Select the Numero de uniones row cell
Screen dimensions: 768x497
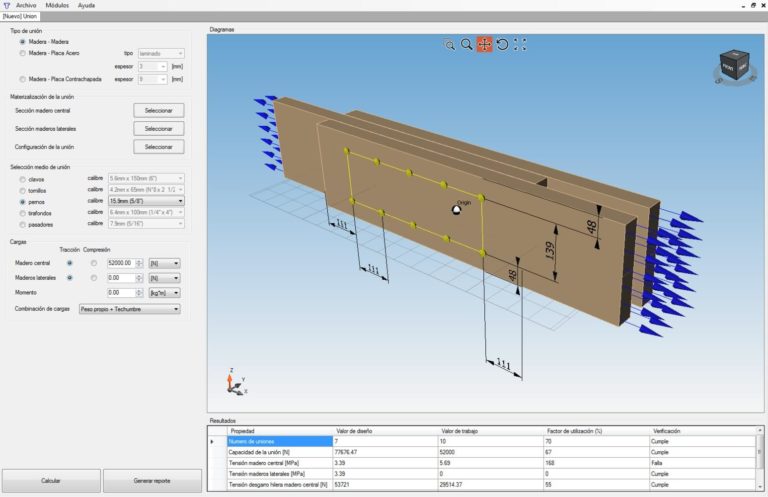280,441
